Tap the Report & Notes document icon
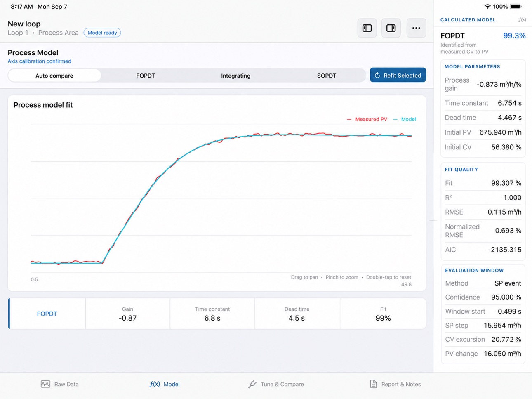This screenshot has height=399, width=532. 373,384
